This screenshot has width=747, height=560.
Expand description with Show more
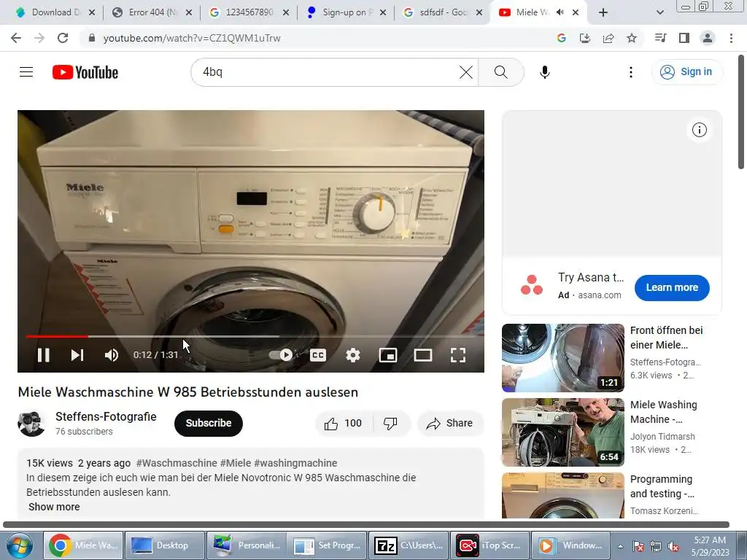[54, 507]
